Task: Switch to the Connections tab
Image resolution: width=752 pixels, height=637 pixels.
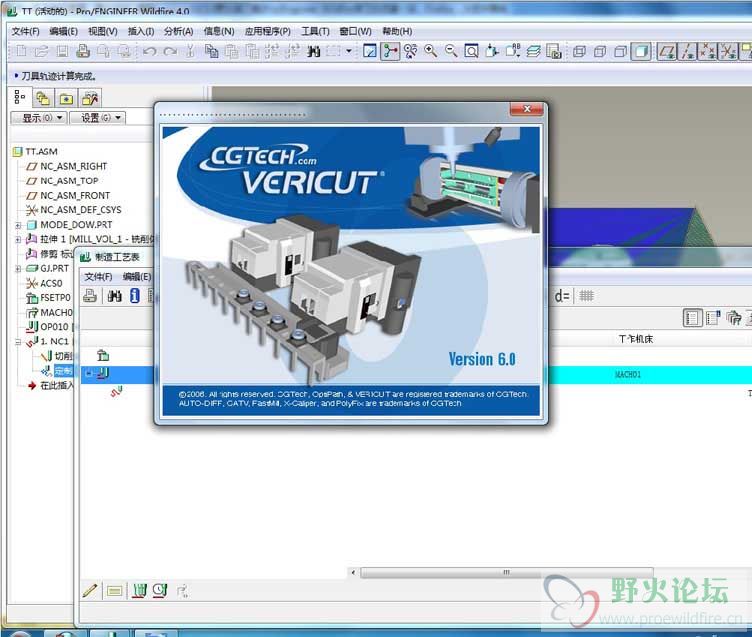Action: coord(90,98)
